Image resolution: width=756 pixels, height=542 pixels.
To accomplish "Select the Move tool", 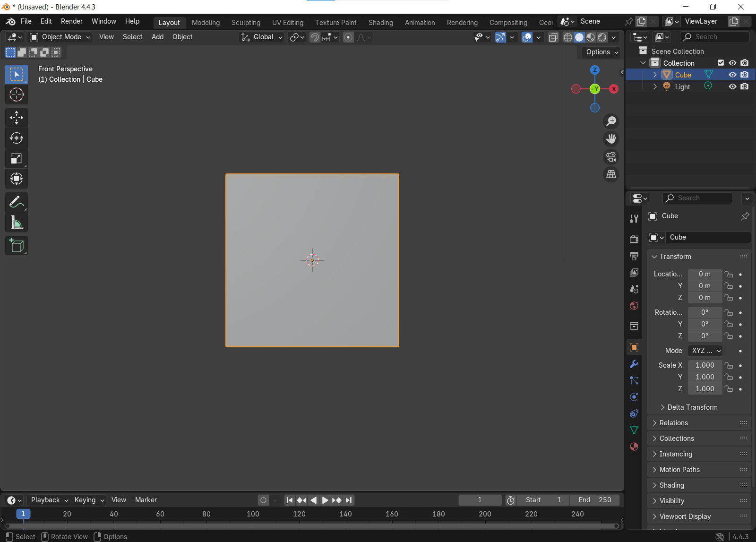I will pyautogui.click(x=17, y=118).
